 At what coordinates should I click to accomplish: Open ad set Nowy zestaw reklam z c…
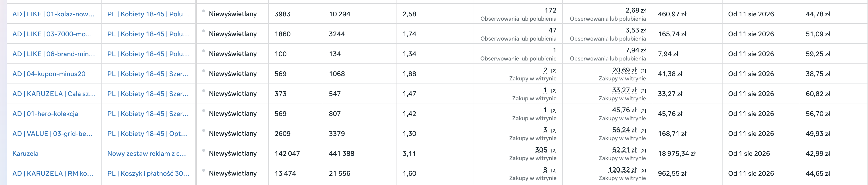coord(147,153)
